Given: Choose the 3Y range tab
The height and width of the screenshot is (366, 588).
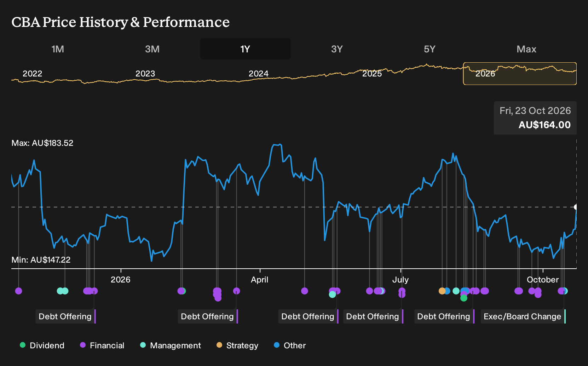Looking at the screenshot, I should coord(337,49).
